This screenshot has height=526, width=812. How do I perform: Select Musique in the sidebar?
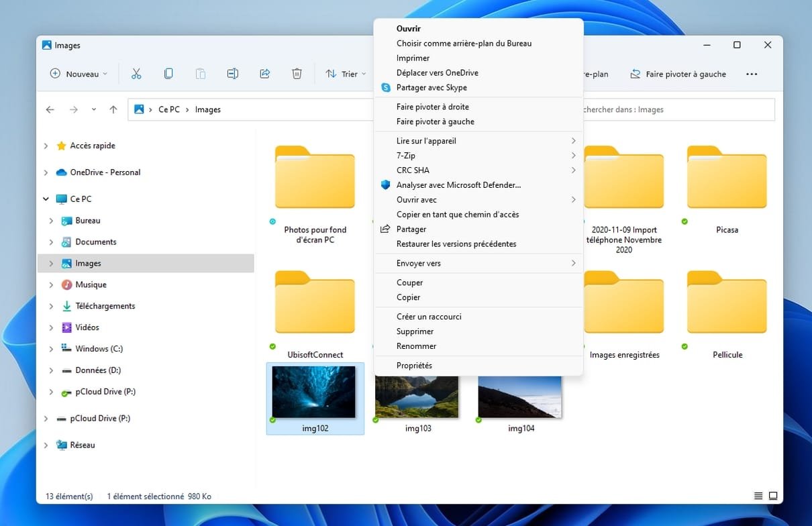pyautogui.click(x=91, y=285)
